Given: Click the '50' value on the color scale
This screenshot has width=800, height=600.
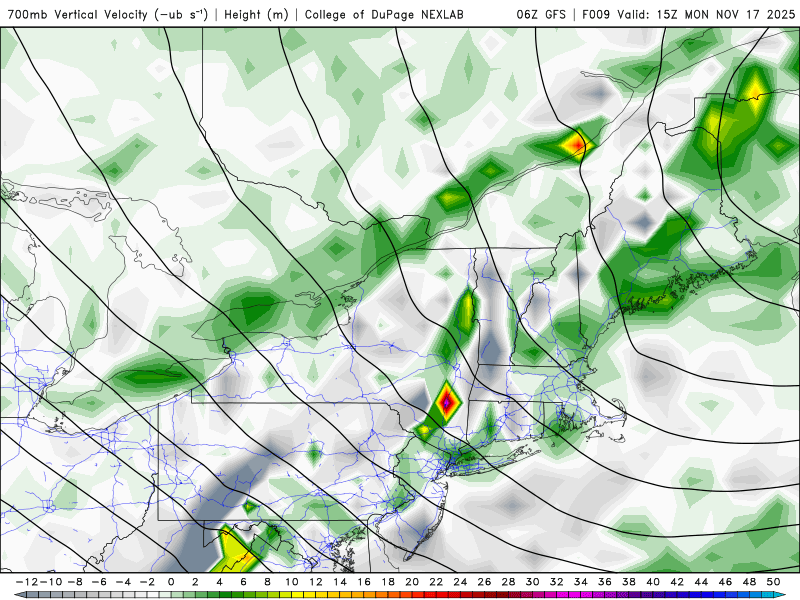Looking at the screenshot, I should click(x=773, y=582).
